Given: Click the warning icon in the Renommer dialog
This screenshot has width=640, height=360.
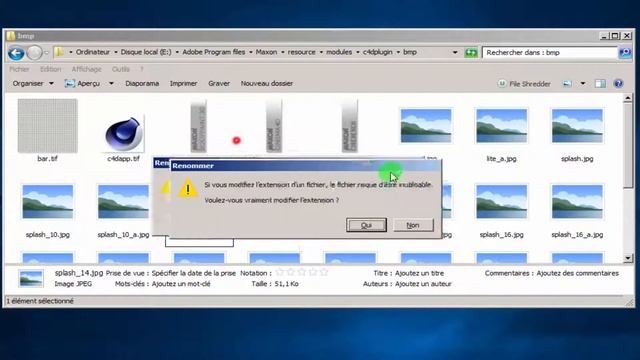Looking at the screenshot, I should coord(188,189).
